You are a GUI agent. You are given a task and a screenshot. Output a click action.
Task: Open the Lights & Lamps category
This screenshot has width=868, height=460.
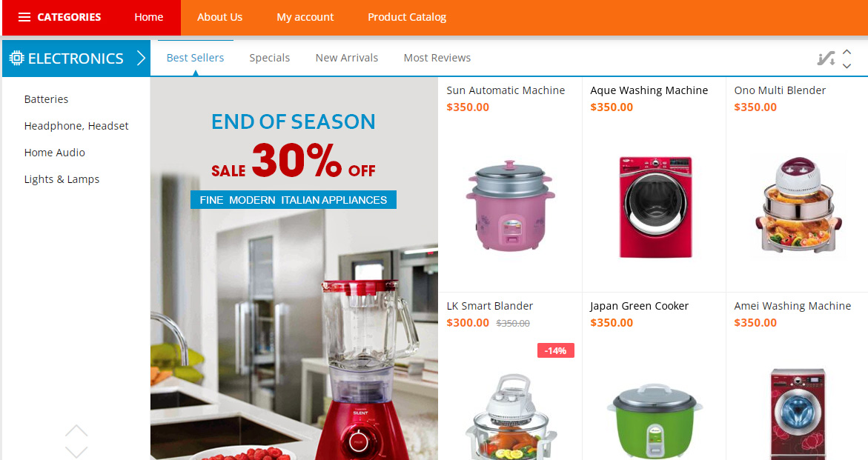[x=62, y=179]
